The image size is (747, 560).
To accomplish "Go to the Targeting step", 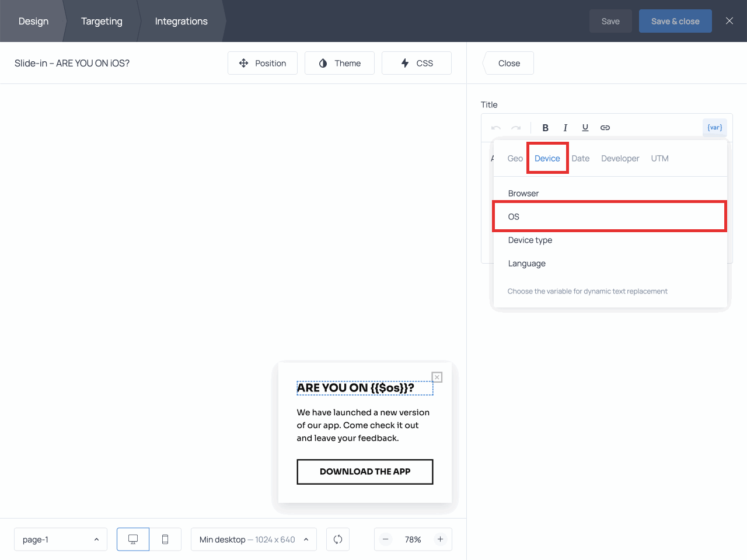I will [102, 21].
